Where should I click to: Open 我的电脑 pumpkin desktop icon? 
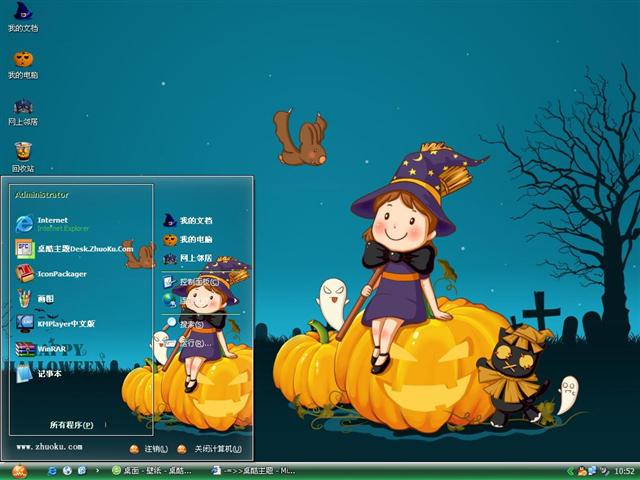point(23,64)
